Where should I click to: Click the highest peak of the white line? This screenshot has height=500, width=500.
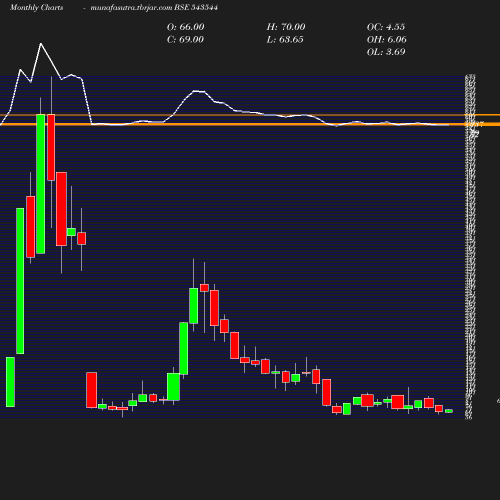(41, 44)
